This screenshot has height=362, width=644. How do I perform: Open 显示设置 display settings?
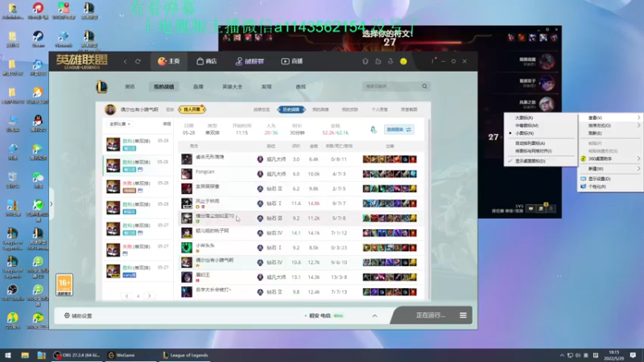click(x=611, y=179)
